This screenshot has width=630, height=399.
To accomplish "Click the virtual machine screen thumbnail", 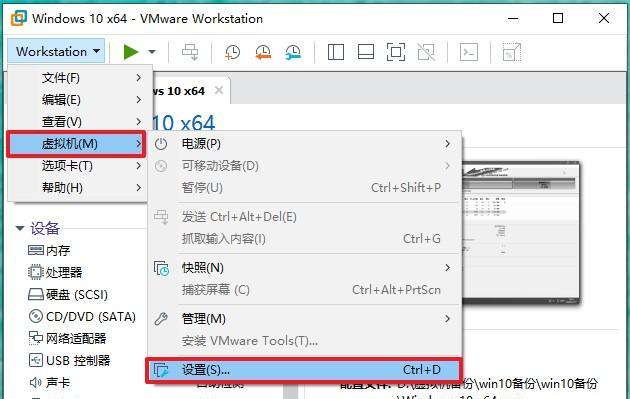I will (x=521, y=232).
